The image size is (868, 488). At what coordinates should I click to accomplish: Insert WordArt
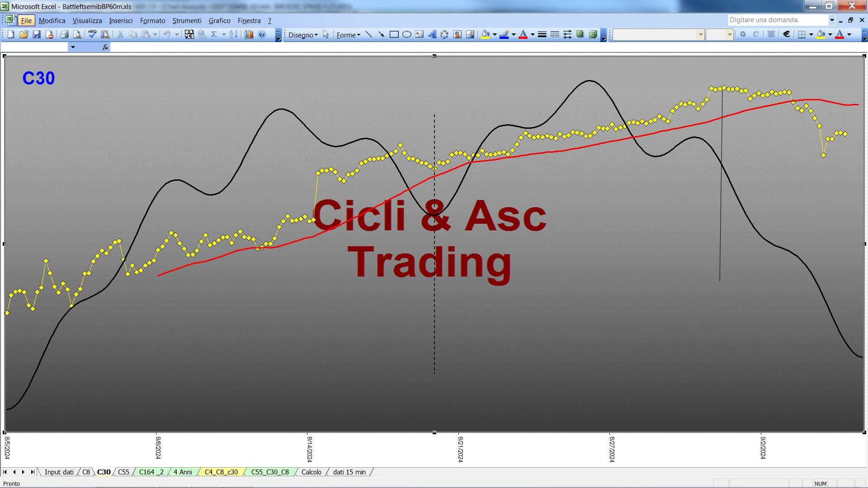click(x=432, y=35)
